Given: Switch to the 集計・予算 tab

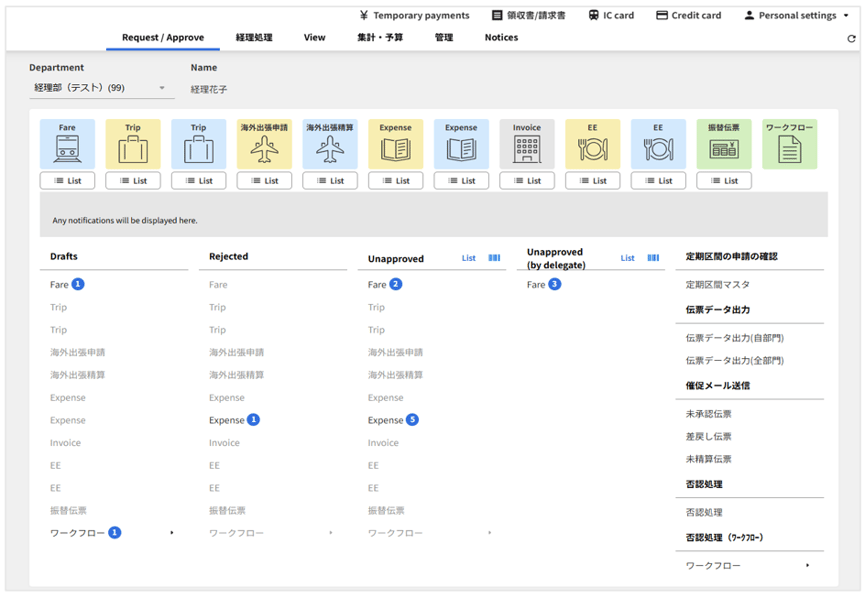Looking at the screenshot, I should tap(380, 38).
